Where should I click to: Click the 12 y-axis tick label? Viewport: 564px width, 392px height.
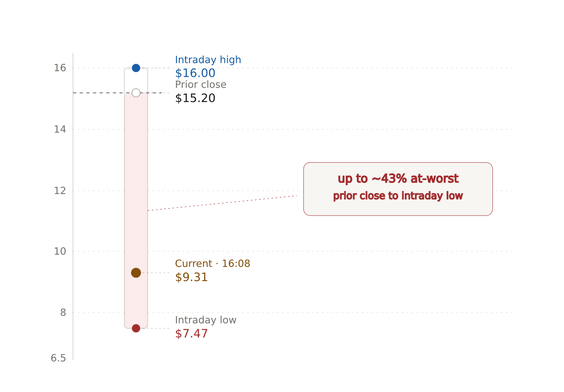point(60,191)
